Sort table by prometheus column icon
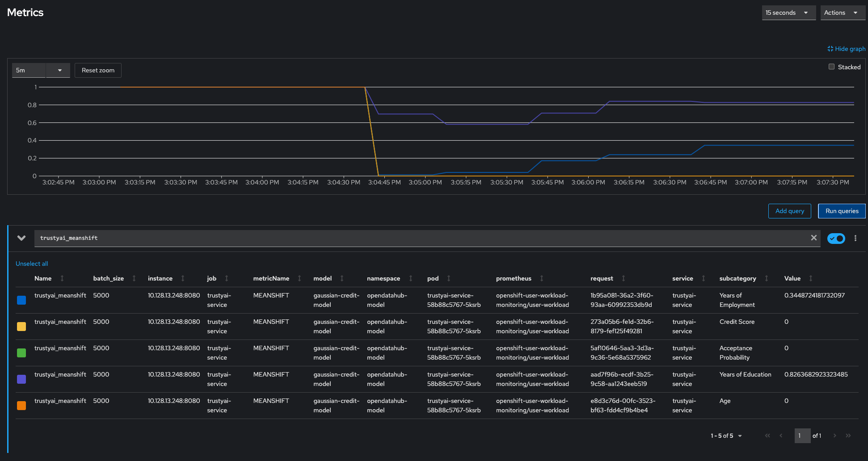The width and height of the screenshot is (868, 461). click(x=542, y=278)
